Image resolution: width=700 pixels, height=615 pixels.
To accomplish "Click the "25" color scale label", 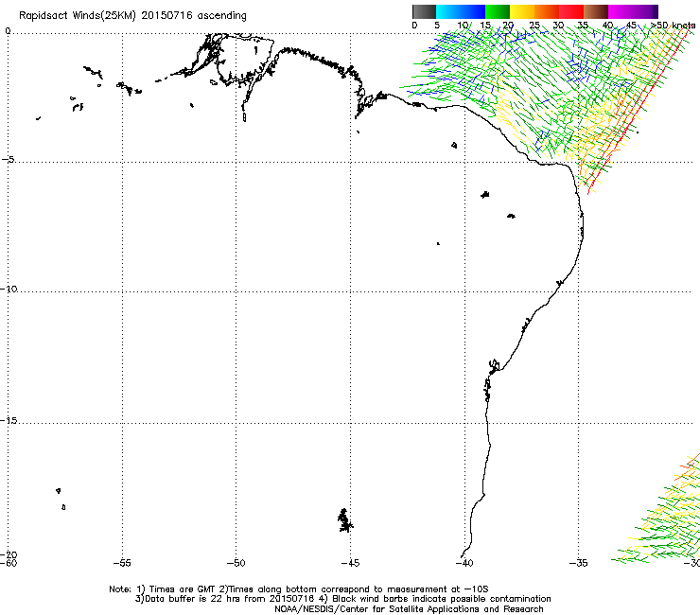I will coord(534,26).
